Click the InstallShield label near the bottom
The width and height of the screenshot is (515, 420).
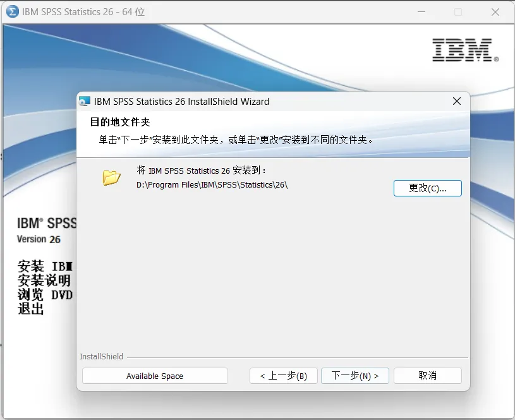pyautogui.click(x=101, y=356)
